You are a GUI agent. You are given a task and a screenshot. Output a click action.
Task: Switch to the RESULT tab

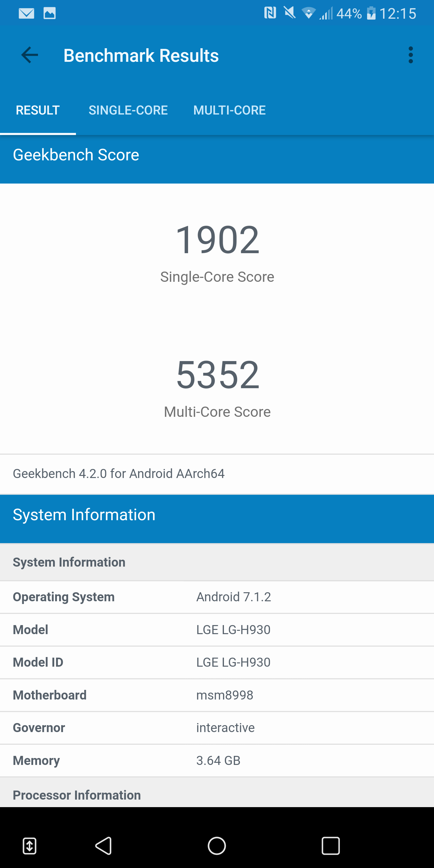pyautogui.click(x=38, y=110)
